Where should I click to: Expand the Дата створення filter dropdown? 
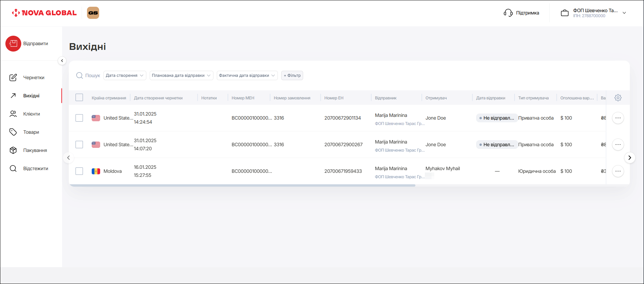point(125,75)
